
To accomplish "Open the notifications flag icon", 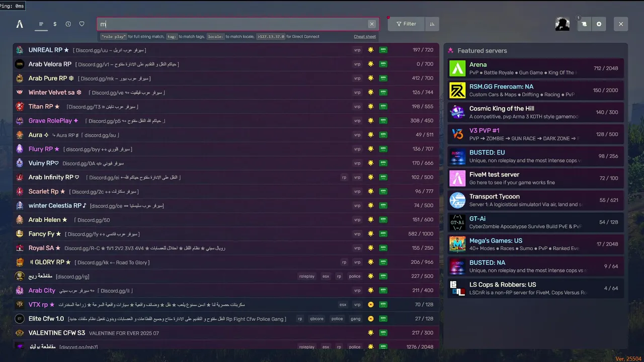I will click(584, 24).
